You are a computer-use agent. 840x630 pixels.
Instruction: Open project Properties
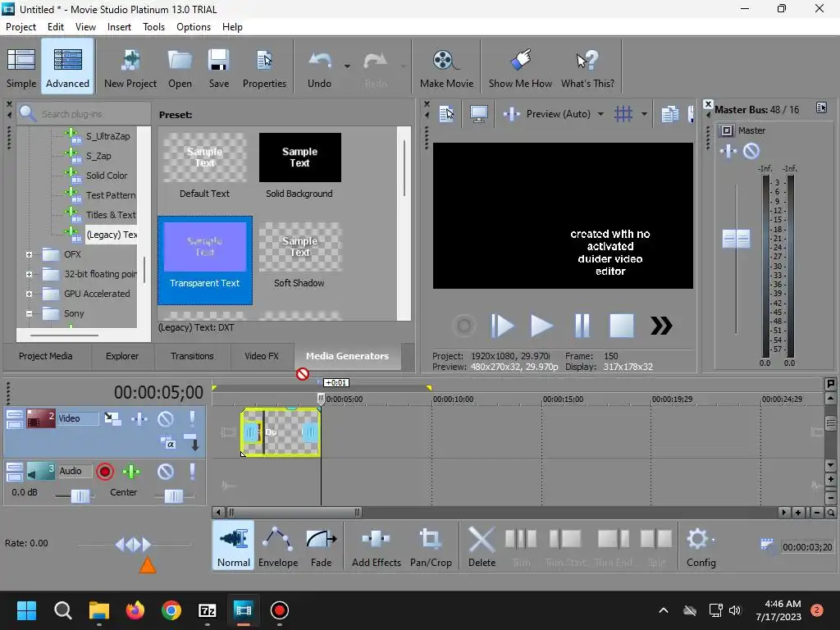[x=264, y=67]
